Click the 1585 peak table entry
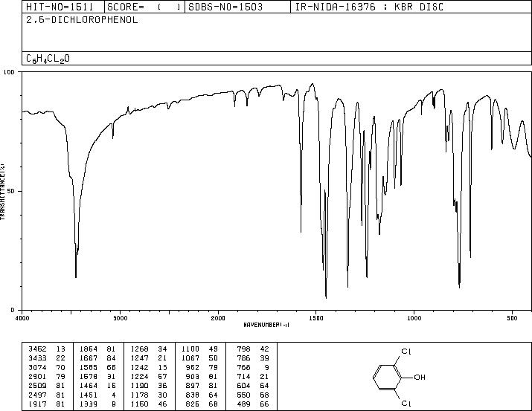Image resolution: width=532 pixels, height=411 pixels. tap(97, 367)
